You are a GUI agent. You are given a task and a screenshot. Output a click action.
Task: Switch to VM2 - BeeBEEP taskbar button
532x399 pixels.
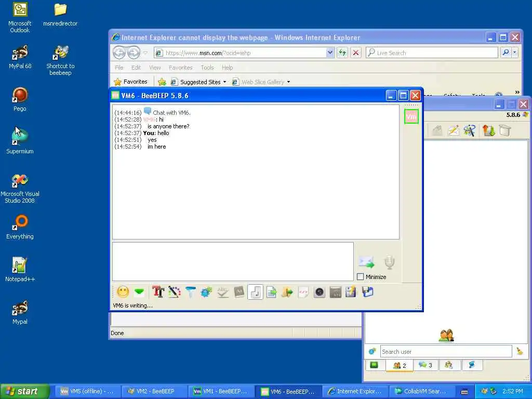click(154, 391)
